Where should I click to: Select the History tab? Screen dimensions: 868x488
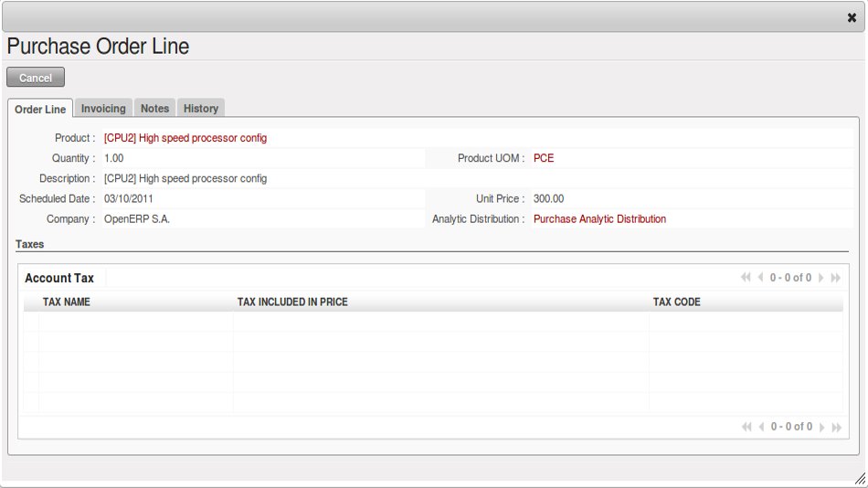(x=201, y=108)
